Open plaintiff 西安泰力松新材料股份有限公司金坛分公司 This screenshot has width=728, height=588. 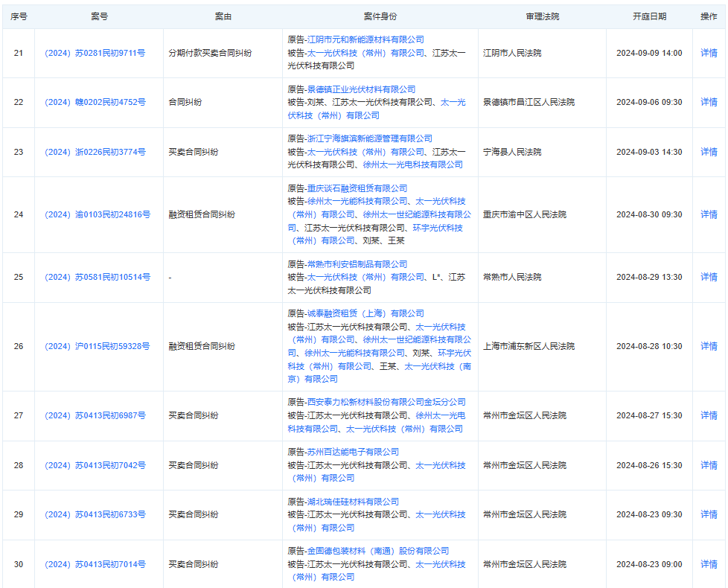[x=386, y=402]
